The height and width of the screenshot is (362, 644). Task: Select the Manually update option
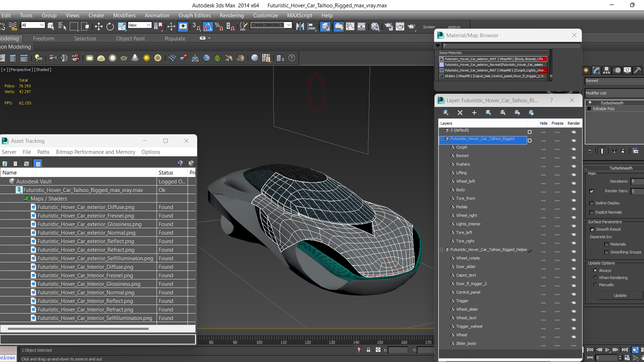point(595,285)
